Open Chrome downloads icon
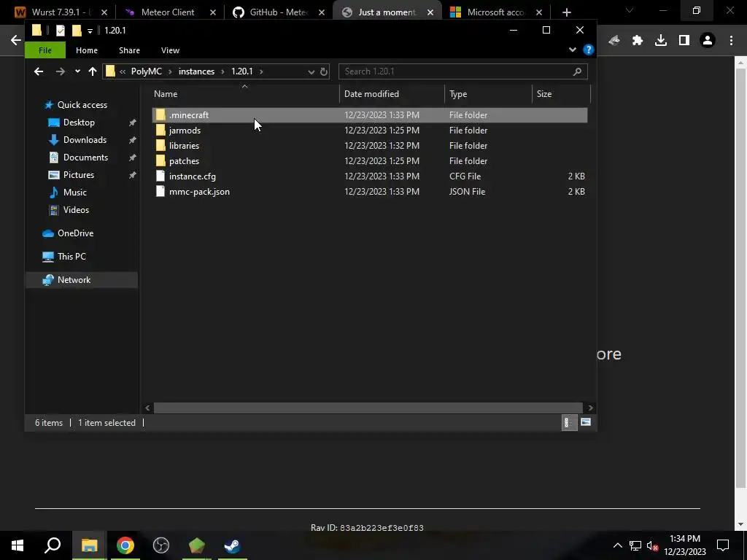 [661, 41]
